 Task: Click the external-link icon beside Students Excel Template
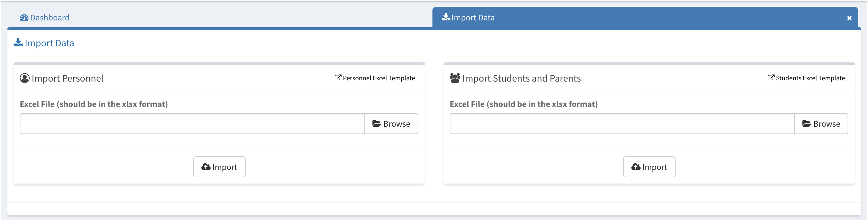pyautogui.click(x=771, y=78)
